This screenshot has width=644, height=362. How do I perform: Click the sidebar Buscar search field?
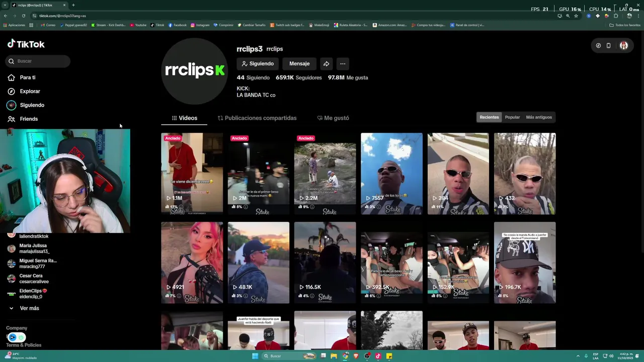tap(38, 61)
